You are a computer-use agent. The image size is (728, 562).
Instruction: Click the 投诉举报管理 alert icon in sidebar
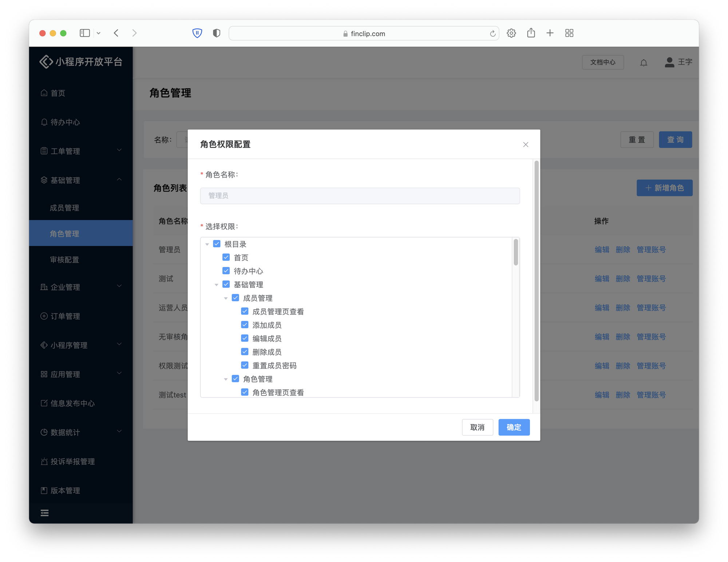44,461
